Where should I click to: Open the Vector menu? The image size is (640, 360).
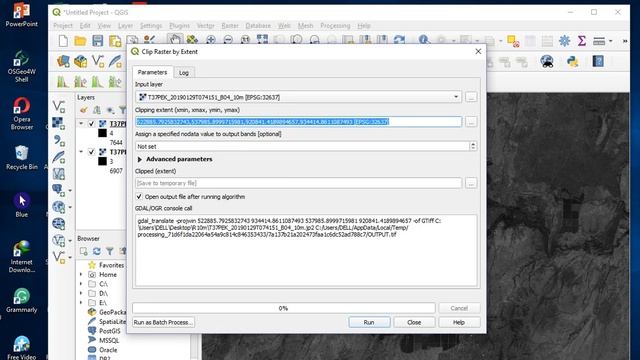(205, 26)
